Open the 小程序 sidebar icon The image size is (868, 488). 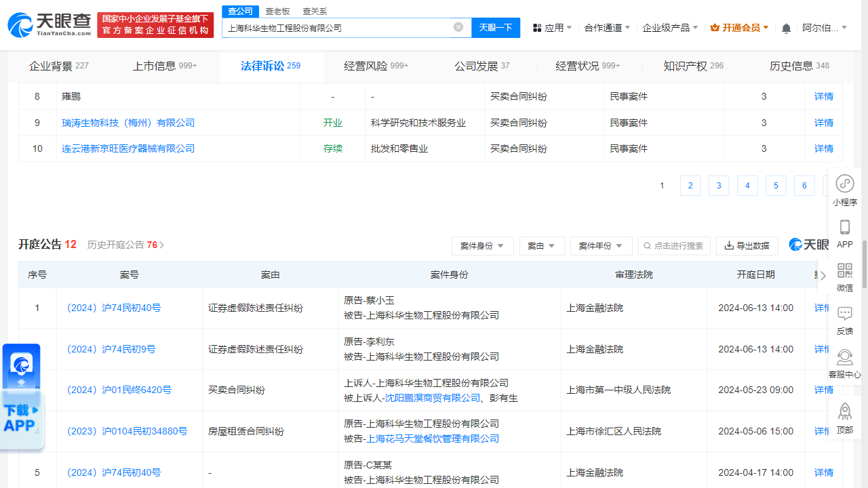point(844,184)
